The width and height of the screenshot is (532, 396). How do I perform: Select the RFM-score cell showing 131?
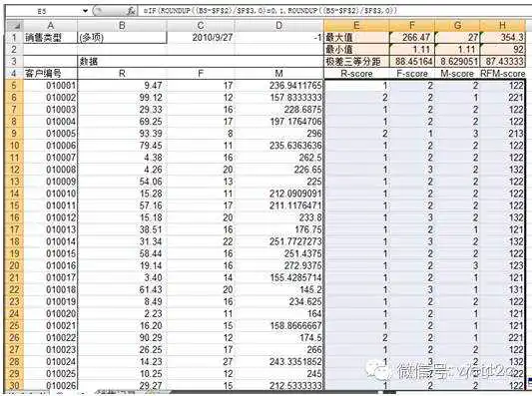(502, 289)
